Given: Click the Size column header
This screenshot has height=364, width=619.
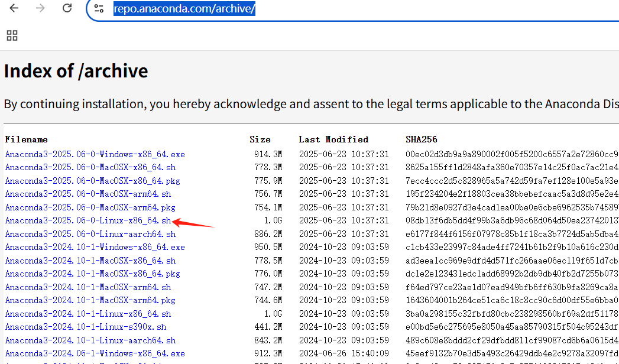Looking at the screenshot, I should [x=260, y=139].
